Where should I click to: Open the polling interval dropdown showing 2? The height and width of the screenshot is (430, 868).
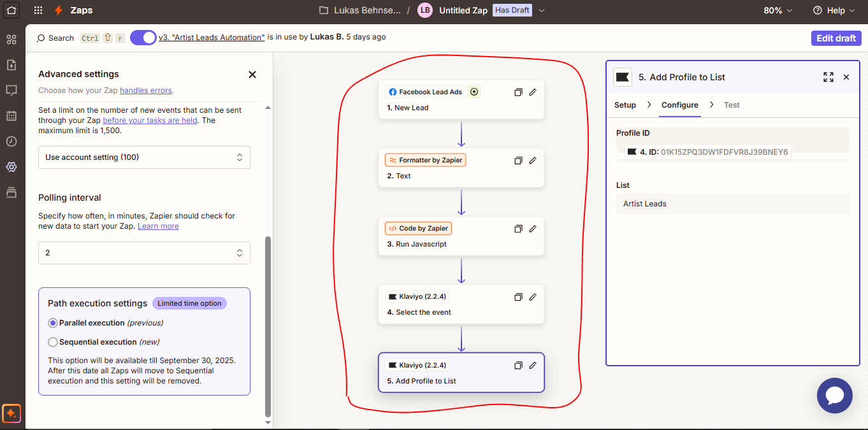[x=144, y=253]
